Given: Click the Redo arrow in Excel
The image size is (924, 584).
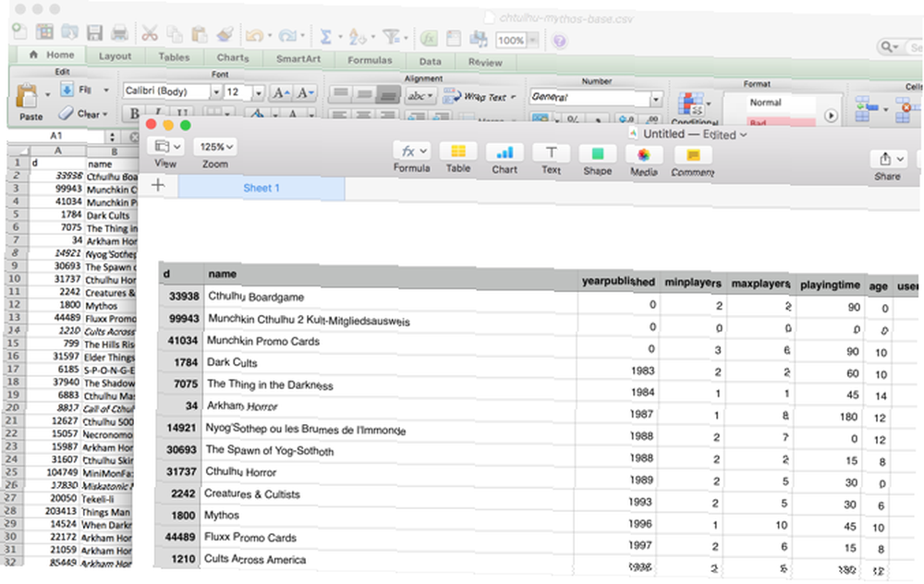Looking at the screenshot, I should tap(287, 36).
